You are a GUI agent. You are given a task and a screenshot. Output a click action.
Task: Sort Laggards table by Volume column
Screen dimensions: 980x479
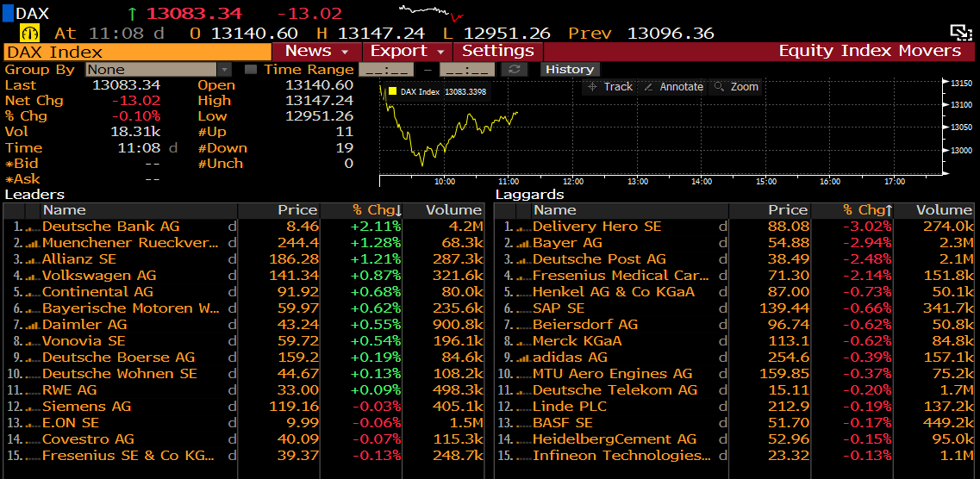(x=944, y=210)
